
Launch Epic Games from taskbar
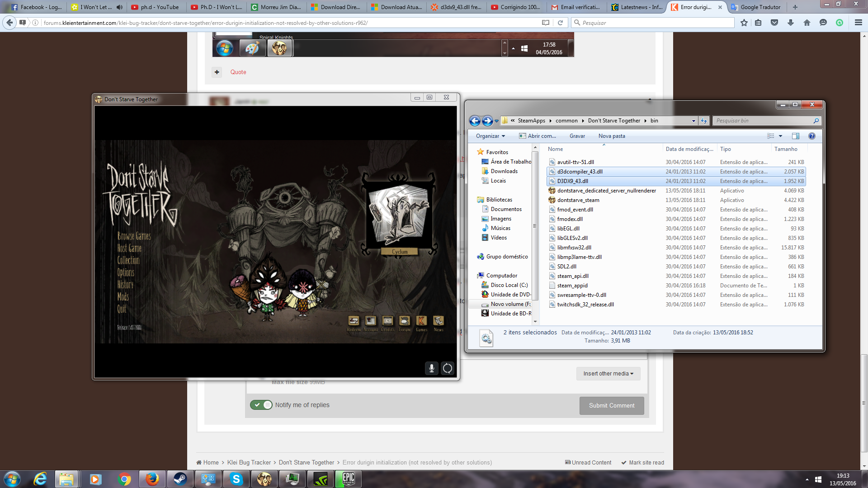point(348,479)
